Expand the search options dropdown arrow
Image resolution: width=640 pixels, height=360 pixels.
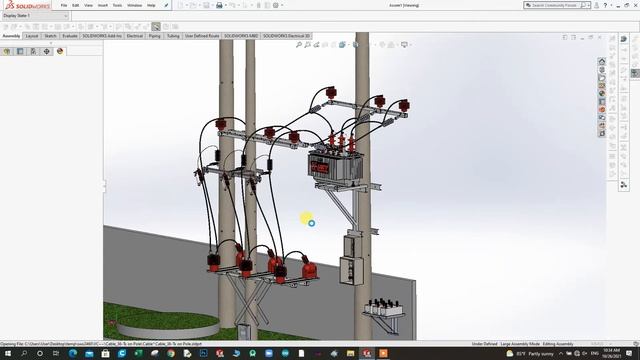[x=589, y=5]
